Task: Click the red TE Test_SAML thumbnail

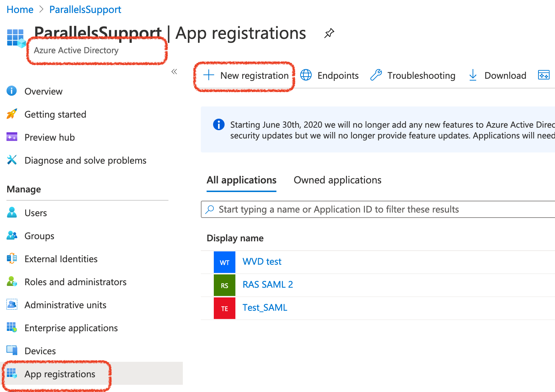Action: point(225,308)
